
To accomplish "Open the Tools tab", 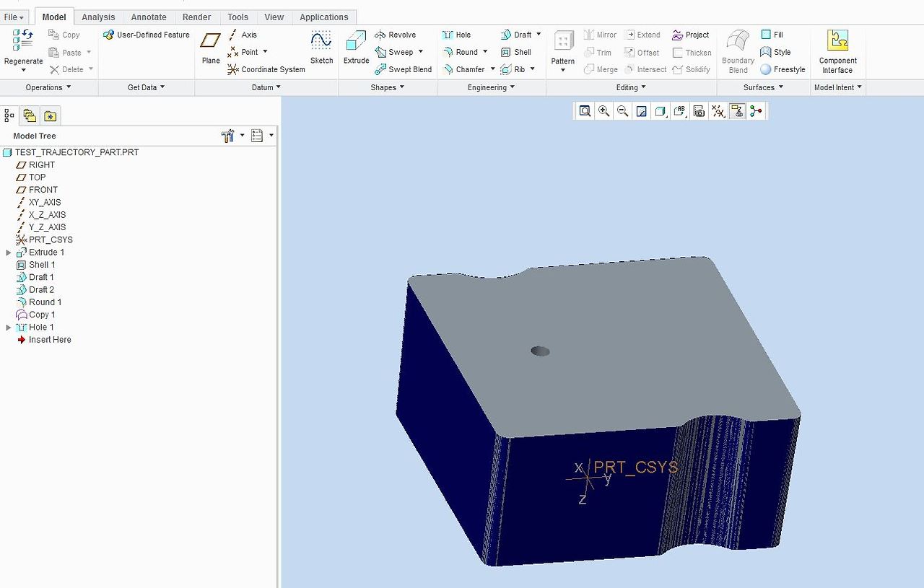I will click(x=237, y=17).
